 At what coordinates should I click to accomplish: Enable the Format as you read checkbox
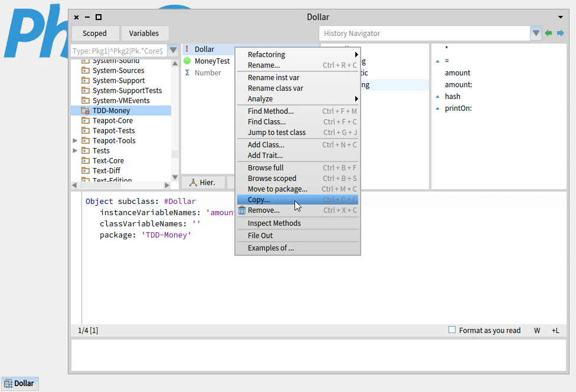point(452,330)
